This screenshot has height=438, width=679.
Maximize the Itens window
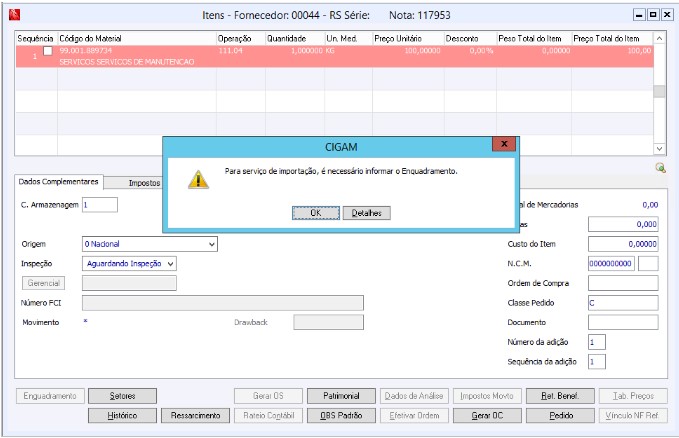pos(653,15)
